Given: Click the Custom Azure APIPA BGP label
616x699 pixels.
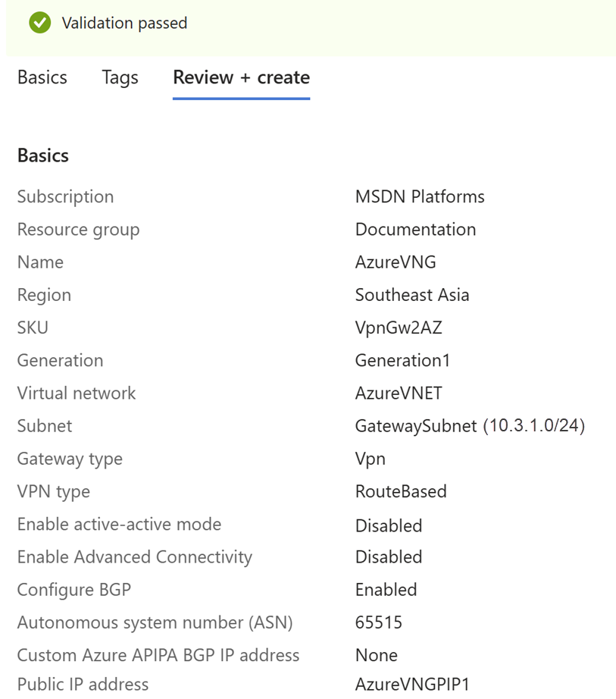Looking at the screenshot, I should coord(158,655).
